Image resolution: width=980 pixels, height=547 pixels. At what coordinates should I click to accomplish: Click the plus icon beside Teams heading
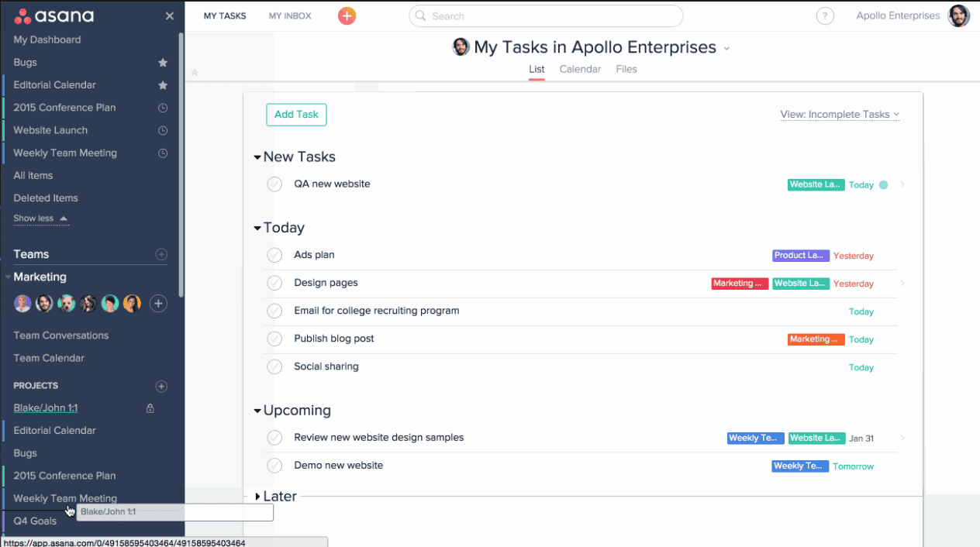pyautogui.click(x=161, y=254)
